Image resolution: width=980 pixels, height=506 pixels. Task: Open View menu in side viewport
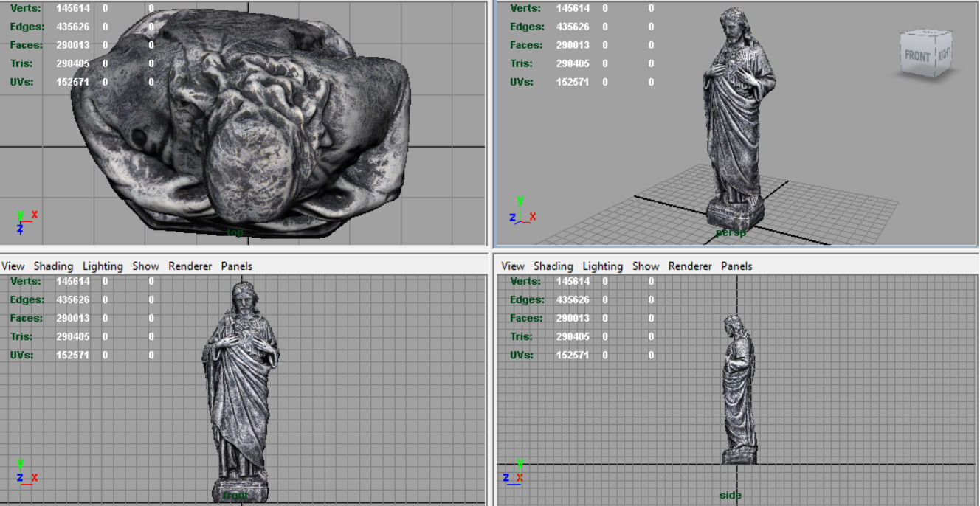[513, 266]
